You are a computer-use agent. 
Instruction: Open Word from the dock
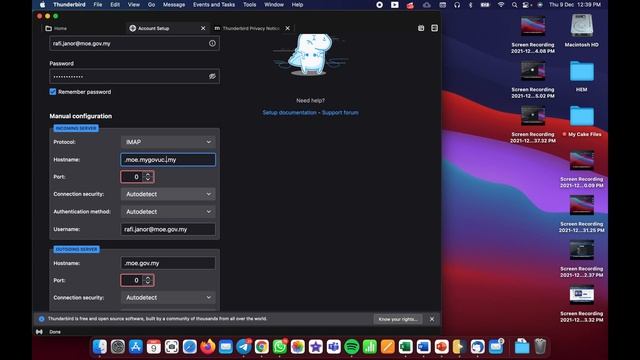[423, 347]
